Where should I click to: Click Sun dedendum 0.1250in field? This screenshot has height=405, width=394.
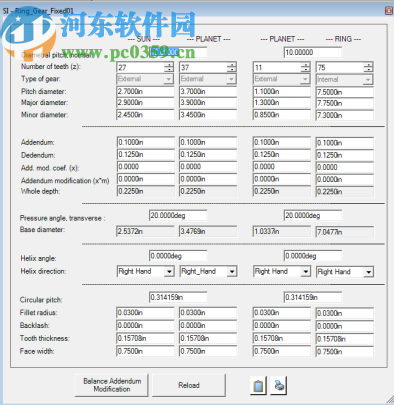[145, 155]
